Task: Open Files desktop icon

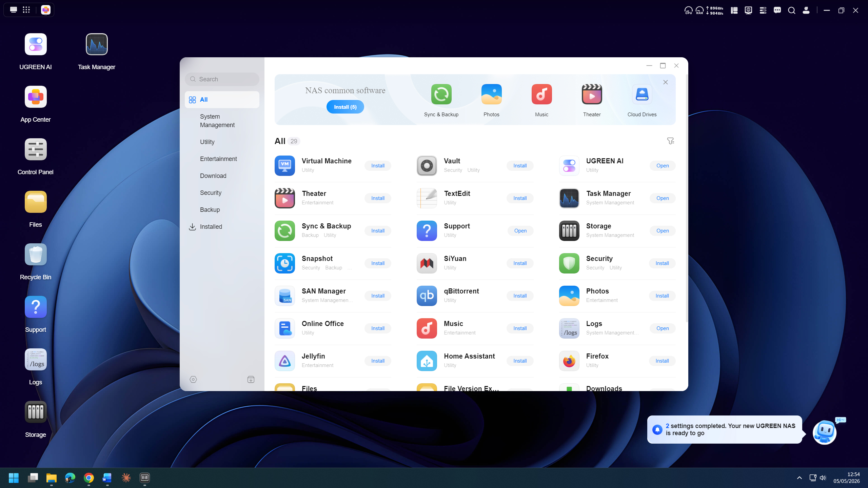Action: pos(36,202)
